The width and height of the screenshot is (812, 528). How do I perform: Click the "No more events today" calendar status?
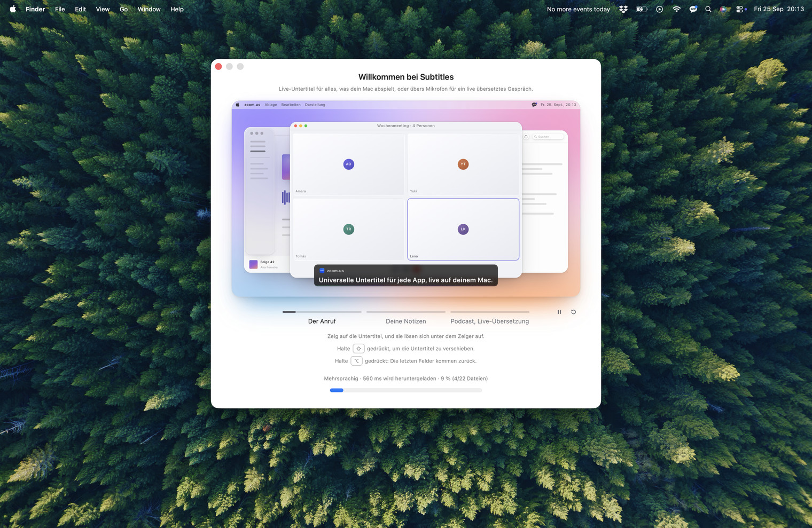tap(579, 9)
